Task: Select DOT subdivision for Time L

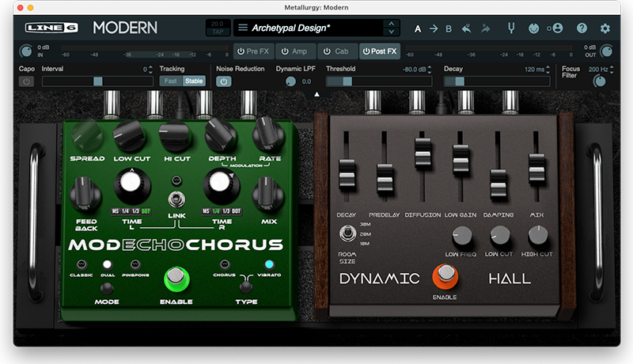Action: point(146,211)
